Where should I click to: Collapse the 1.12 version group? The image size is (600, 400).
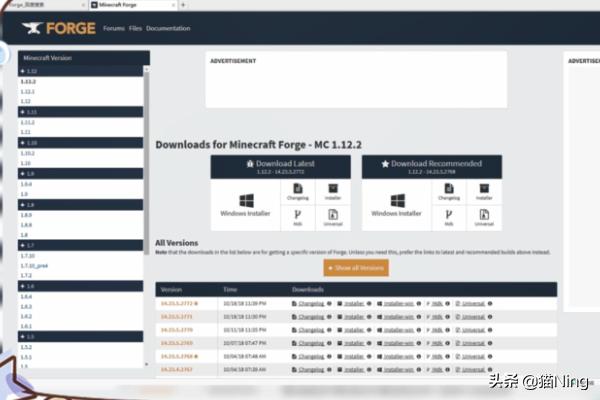point(80,71)
